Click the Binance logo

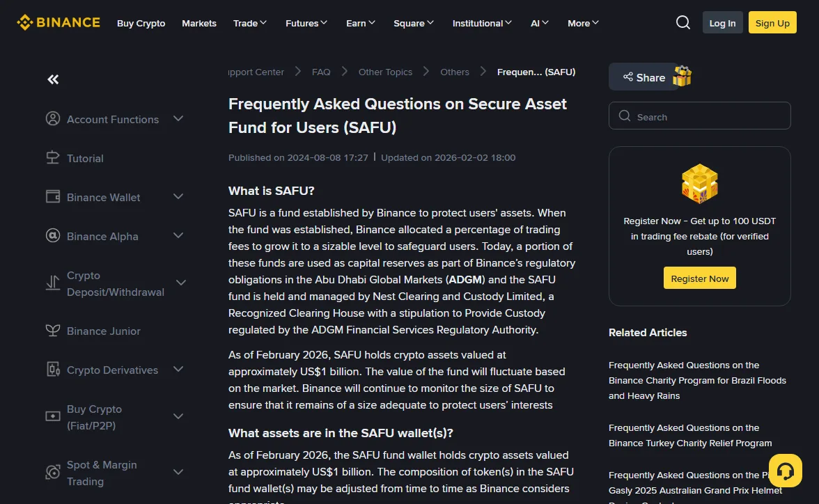pyautogui.click(x=58, y=22)
